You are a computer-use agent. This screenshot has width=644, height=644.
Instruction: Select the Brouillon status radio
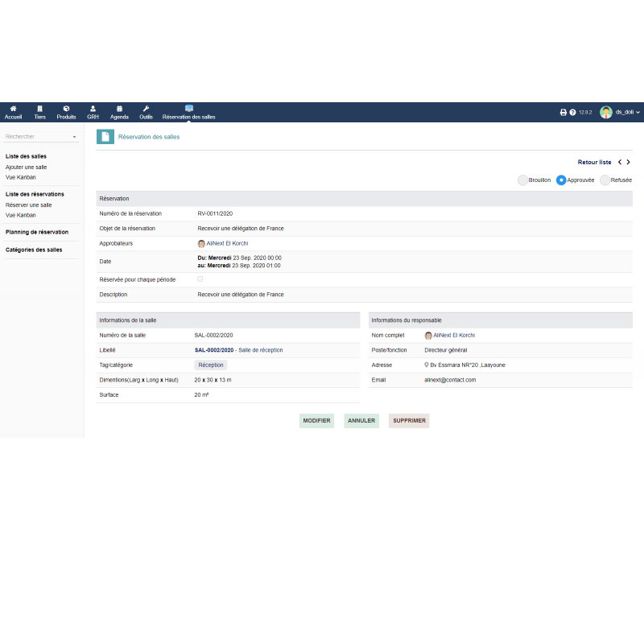click(523, 180)
